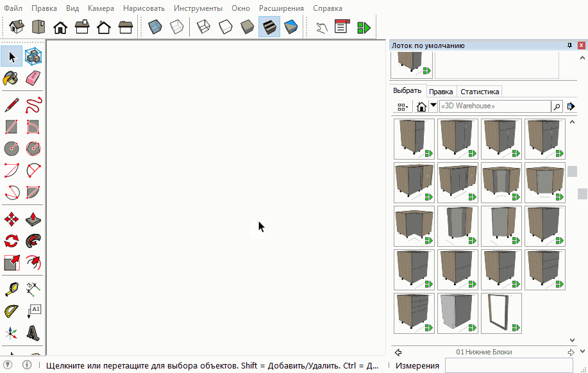Switch to Isometric view
The width and height of the screenshot is (588, 373).
click(17, 27)
